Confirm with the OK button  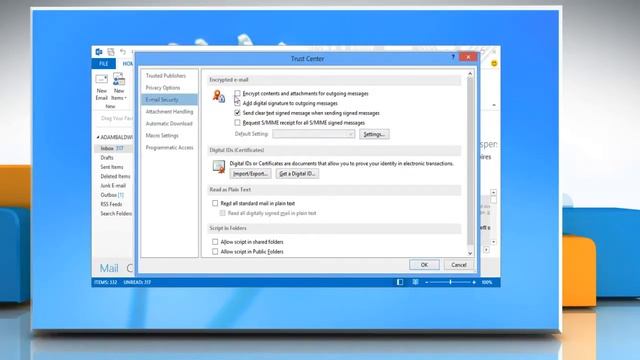424,265
